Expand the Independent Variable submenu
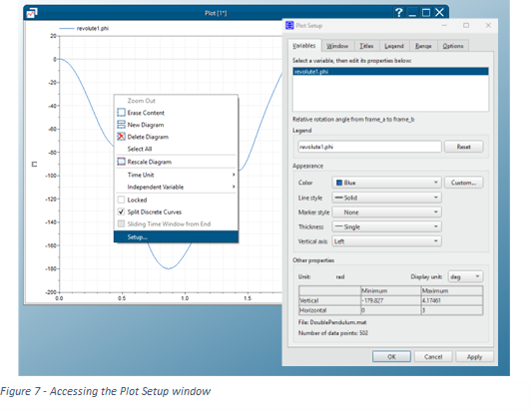Screen dimensions: 532x412 tap(176, 187)
